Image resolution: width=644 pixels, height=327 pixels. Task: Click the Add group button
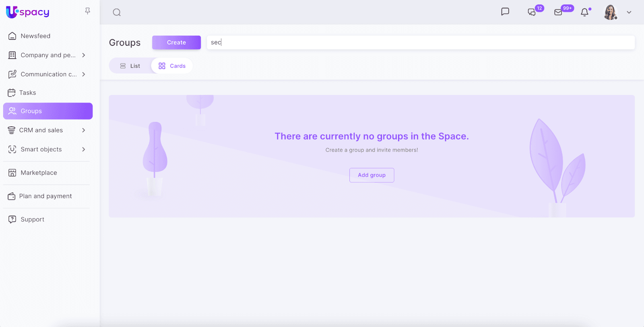[x=372, y=175]
